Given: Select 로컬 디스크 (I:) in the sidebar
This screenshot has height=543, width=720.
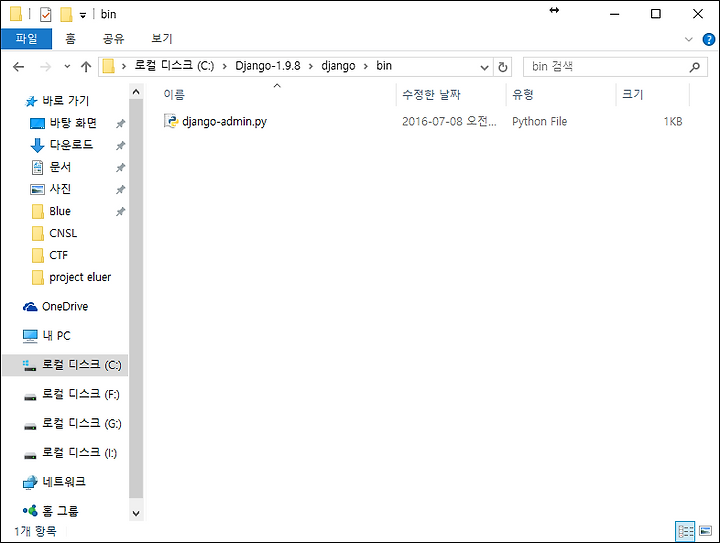Looking at the screenshot, I should point(79,453).
